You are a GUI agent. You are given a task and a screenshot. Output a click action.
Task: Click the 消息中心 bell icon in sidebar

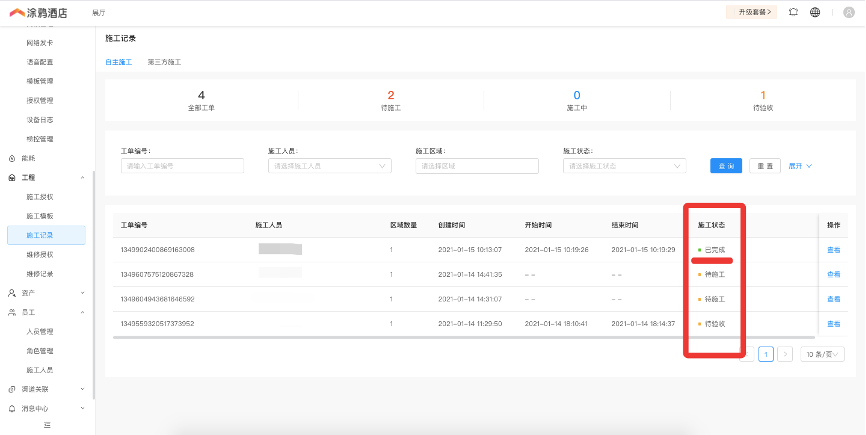click(x=12, y=409)
